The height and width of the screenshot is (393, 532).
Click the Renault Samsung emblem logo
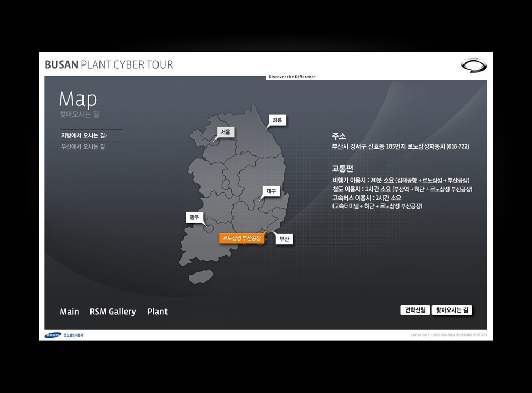coord(473,65)
